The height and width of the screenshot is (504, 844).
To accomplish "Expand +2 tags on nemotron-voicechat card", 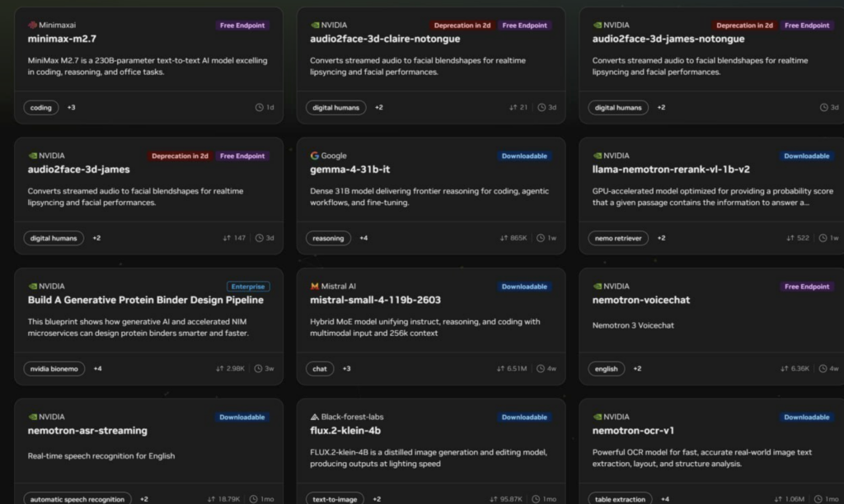I will 637,368.
